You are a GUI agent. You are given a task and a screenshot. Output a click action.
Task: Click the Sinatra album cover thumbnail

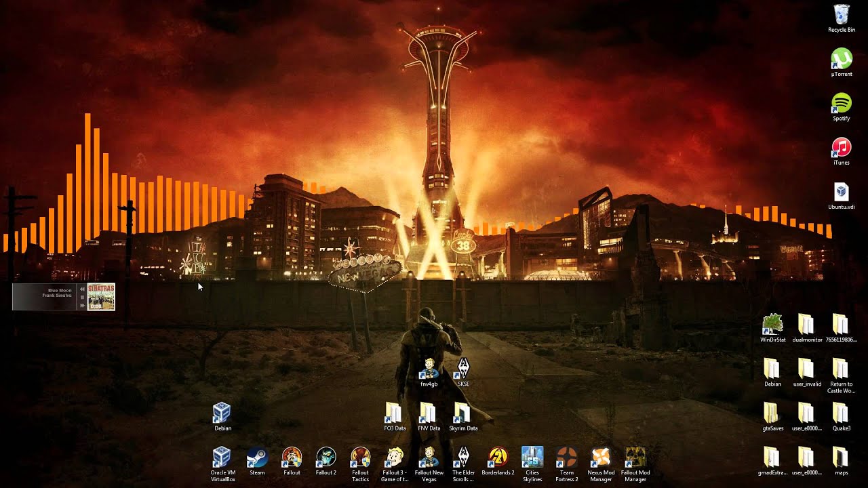[101, 297]
